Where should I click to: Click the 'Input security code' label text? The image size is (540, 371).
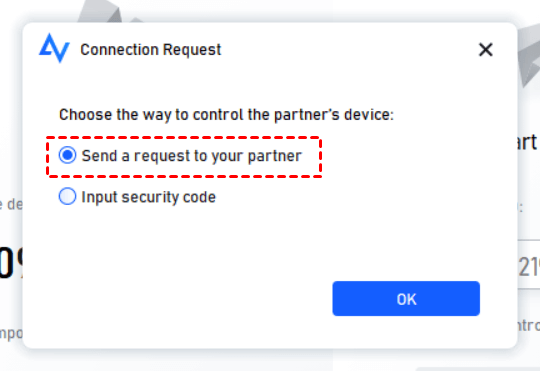coord(148,197)
